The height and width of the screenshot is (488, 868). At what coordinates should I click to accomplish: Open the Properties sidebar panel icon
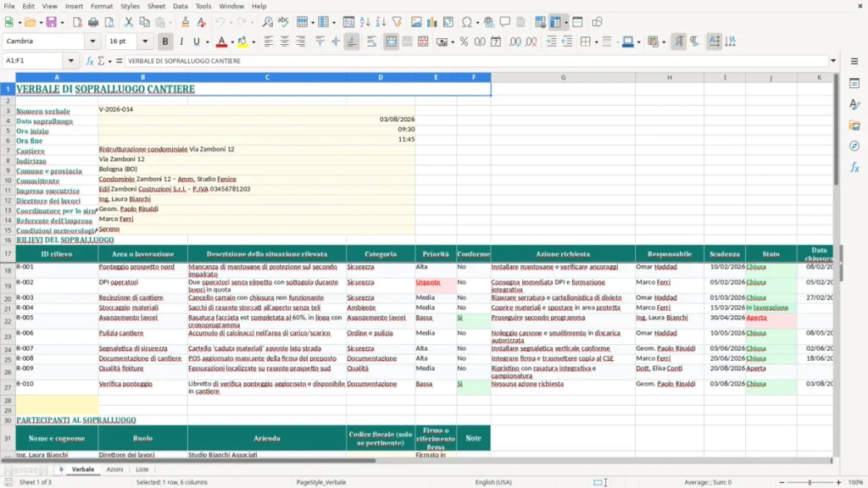click(854, 84)
